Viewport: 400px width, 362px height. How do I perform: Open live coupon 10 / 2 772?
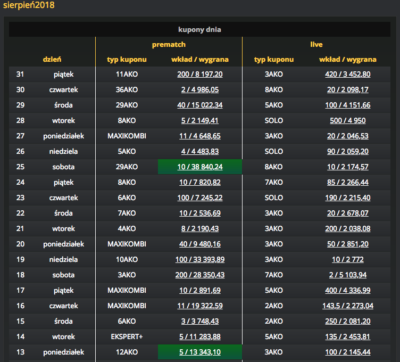coord(348,259)
